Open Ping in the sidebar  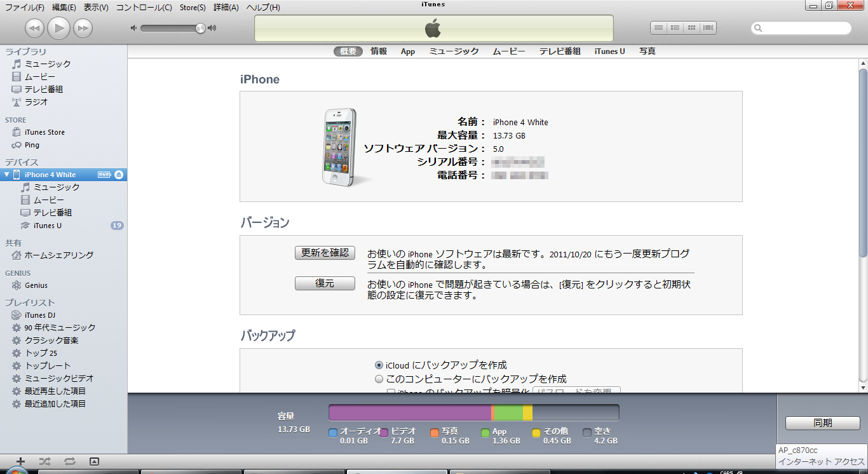point(32,145)
